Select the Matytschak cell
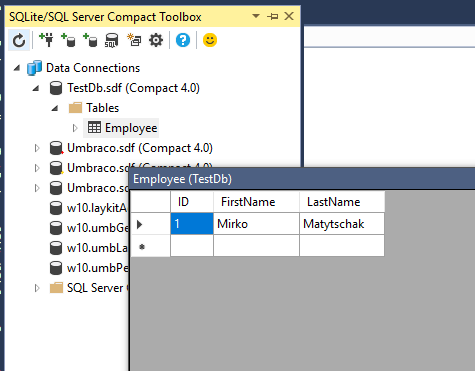This screenshot has height=371, width=475. click(x=342, y=224)
